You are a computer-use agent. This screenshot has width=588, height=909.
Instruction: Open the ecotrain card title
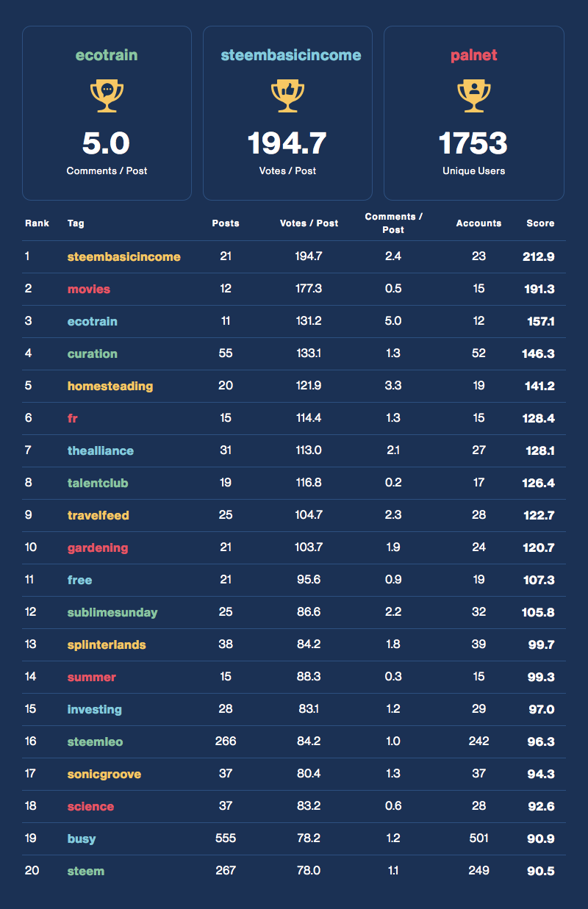107,56
